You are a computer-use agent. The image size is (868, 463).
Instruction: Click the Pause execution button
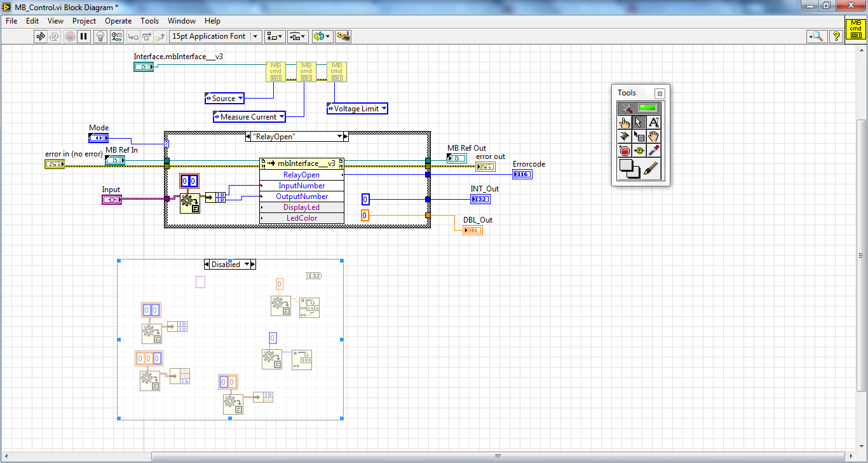pos(84,36)
